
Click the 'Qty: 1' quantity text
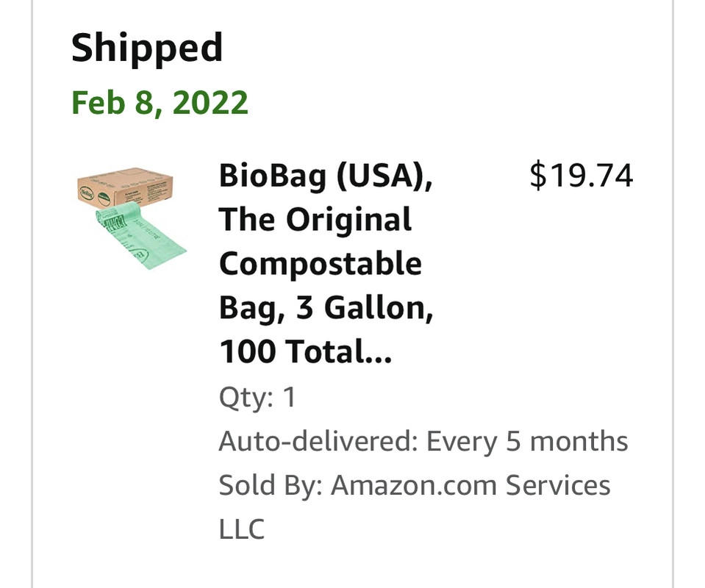coord(257,398)
